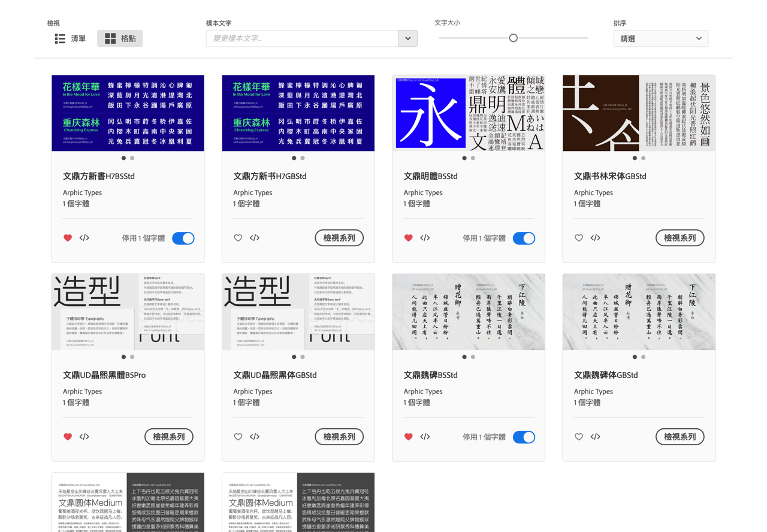Show second preview slide of 文鼎方新書H7B5Std

[132, 158]
